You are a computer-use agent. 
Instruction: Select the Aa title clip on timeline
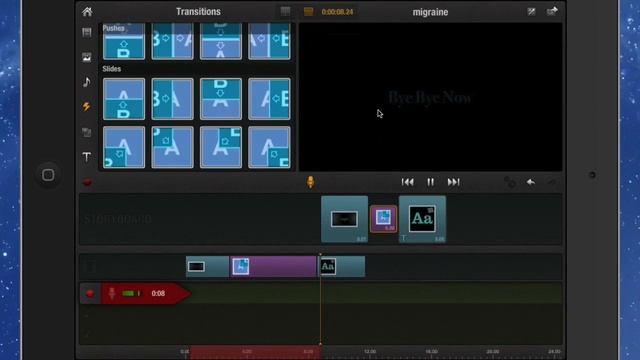342,267
